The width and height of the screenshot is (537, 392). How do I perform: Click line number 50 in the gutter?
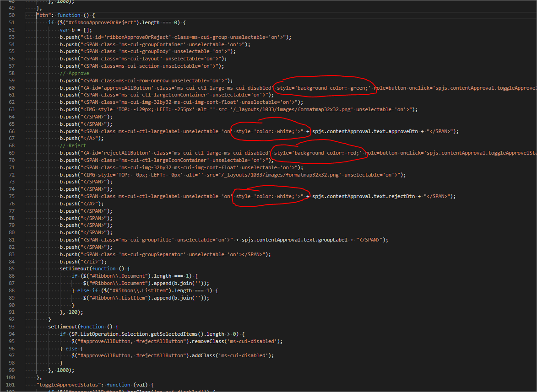tap(12, 15)
